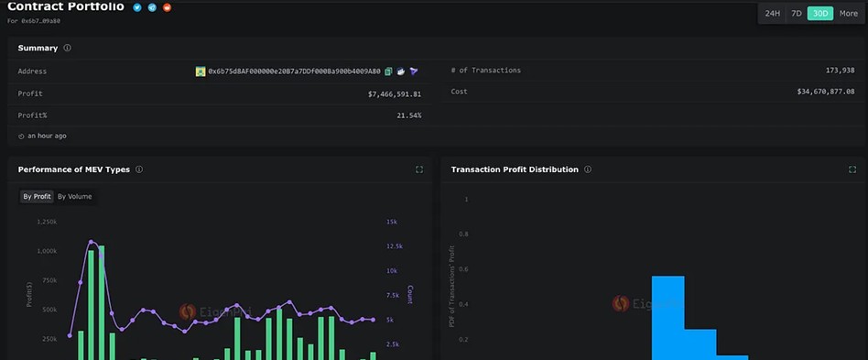The image size is (868, 360).
Task: Share the portfolio on Reddit
Action: 167,7
